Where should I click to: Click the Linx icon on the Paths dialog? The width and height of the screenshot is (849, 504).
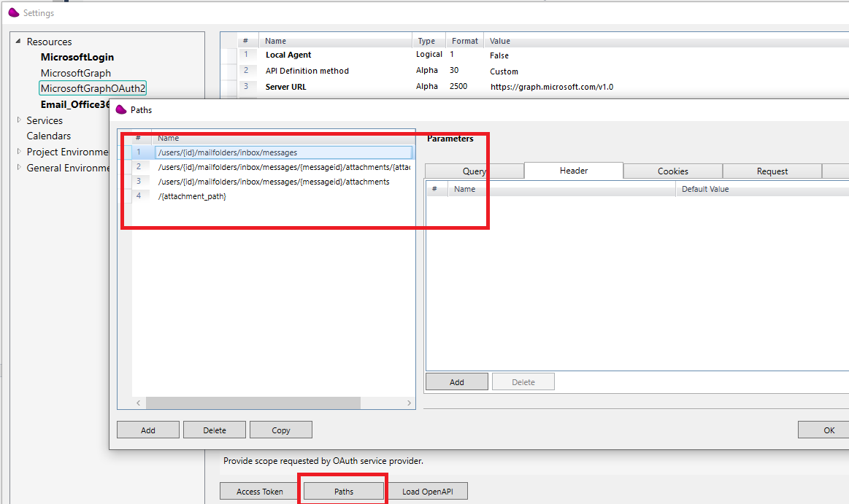pyautogui.click(x=121, y=109)
